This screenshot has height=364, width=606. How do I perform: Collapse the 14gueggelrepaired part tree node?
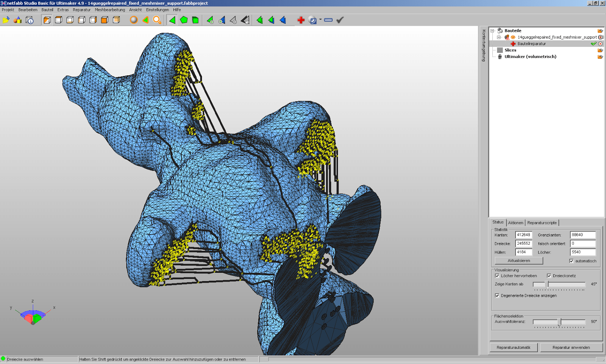click(499, 37)
